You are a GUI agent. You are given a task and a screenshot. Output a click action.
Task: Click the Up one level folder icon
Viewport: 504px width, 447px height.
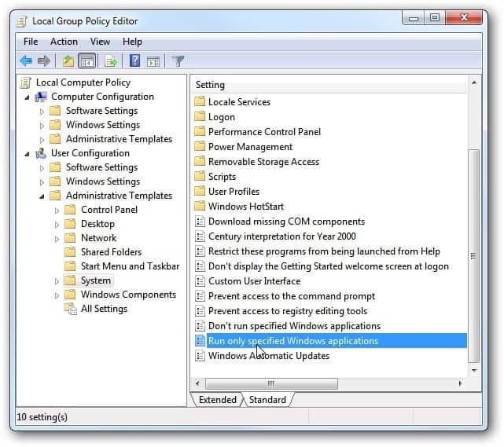tap(68, 60)
